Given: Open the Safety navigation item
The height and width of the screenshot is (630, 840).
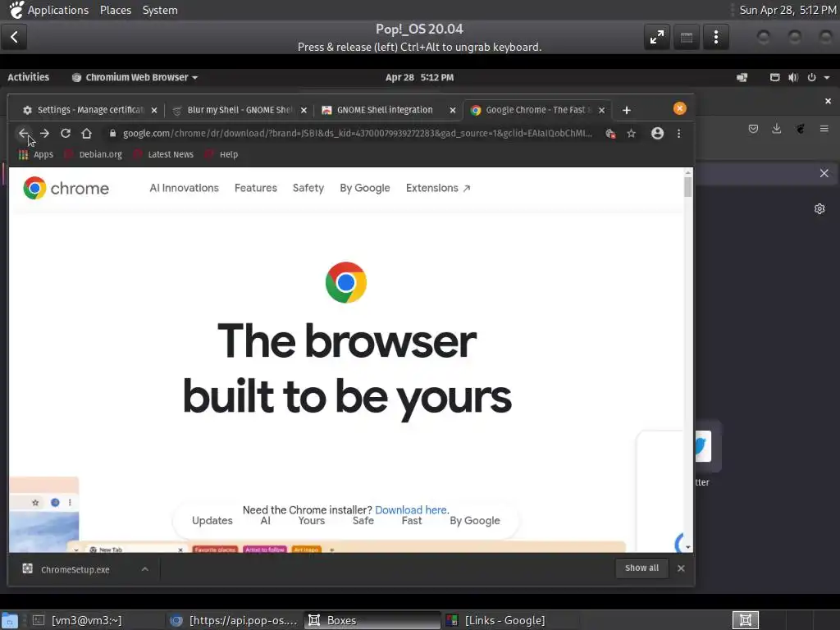Looking at the screenshot, I should (308, 188).
